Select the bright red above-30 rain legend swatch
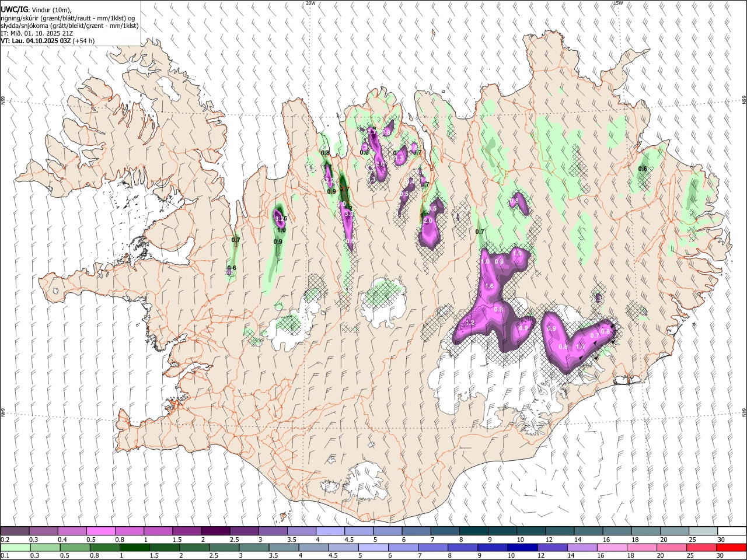747x560 pixels. 732,548
